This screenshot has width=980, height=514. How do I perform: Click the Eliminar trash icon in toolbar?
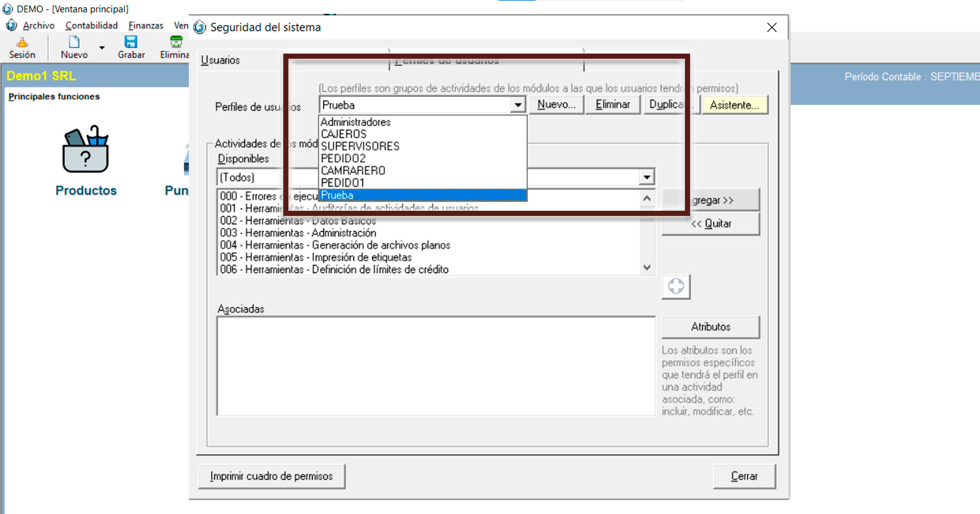click(176, 42)
